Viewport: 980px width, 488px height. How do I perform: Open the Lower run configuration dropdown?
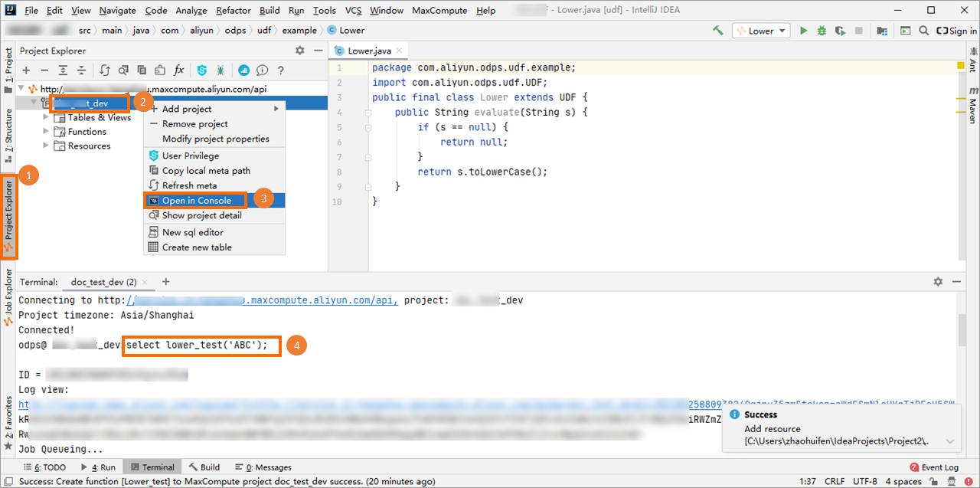point(760,31)
